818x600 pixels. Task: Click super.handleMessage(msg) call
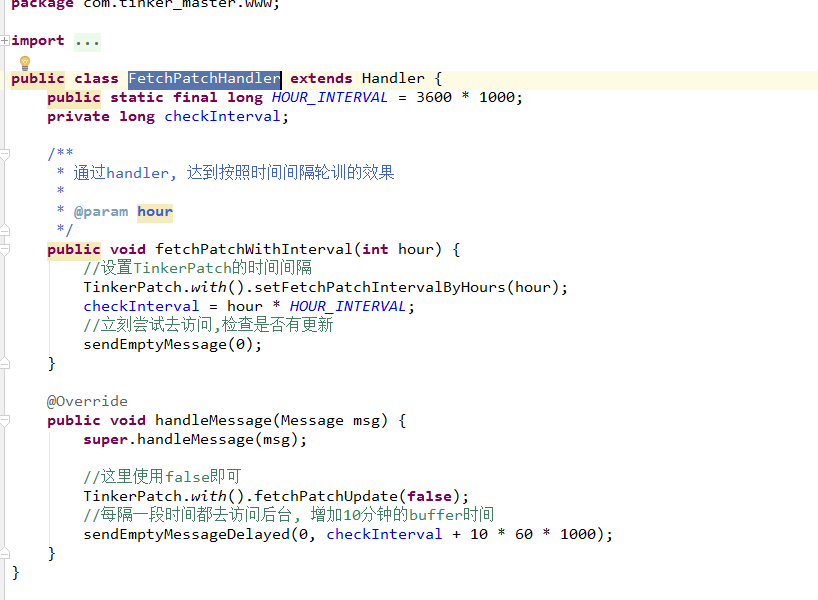[x=195, y=439]
